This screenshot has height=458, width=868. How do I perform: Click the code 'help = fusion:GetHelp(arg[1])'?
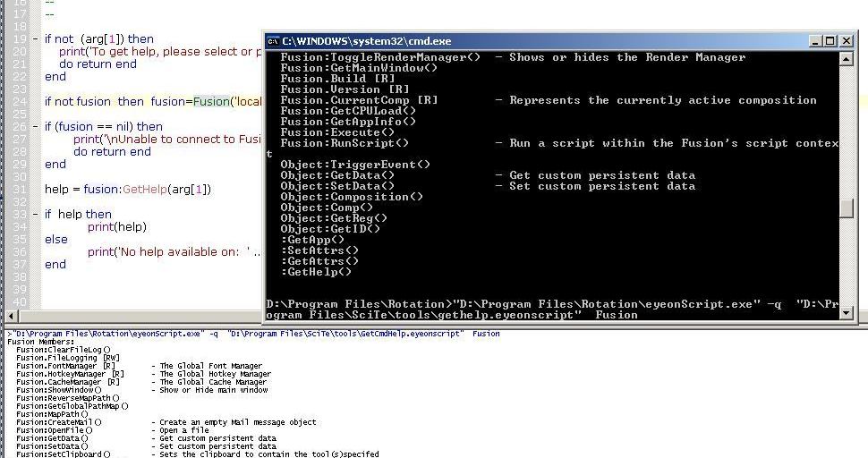point(128,189)
